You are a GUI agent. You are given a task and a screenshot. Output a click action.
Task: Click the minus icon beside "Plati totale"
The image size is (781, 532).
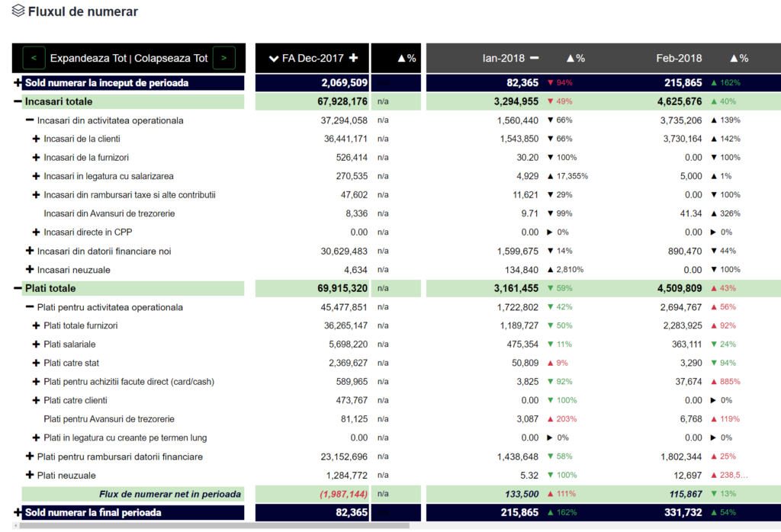[17, 288]
